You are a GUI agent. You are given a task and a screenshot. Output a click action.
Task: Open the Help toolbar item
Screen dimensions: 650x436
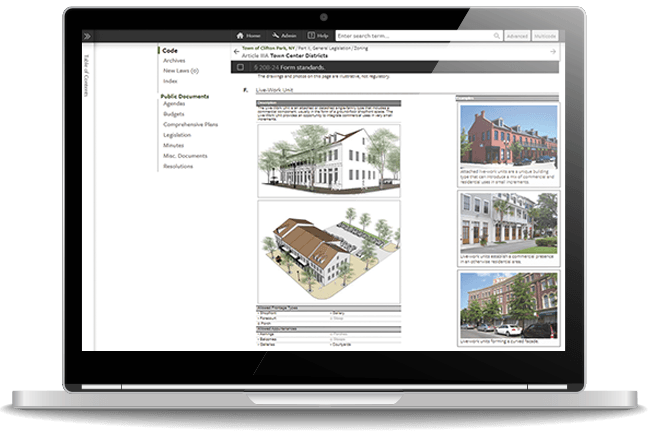pos(318,36)
